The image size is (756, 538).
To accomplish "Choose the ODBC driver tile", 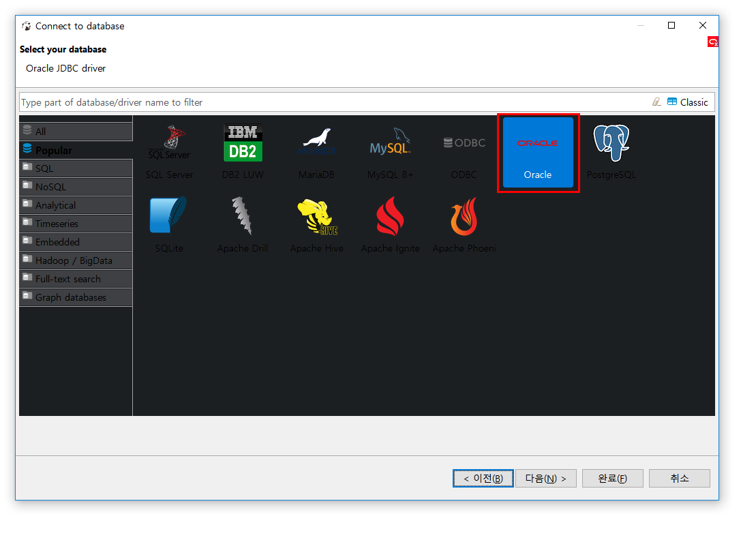I will click(464, 152).
